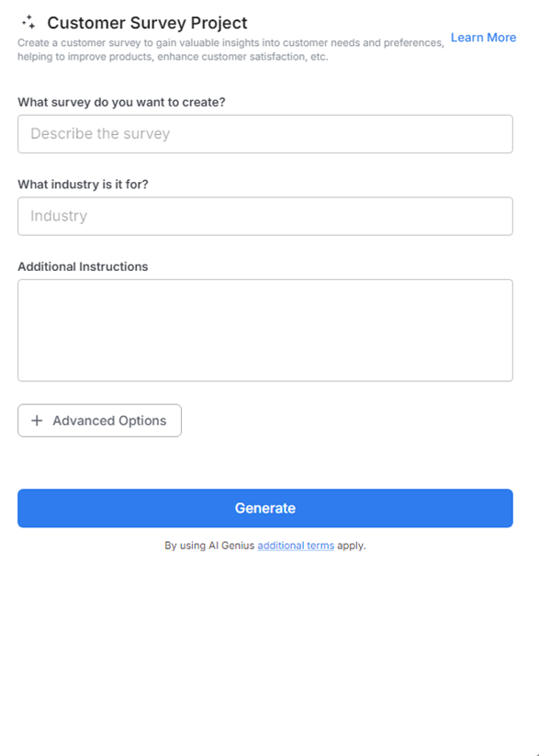539x756 pixels.
Task: Click inside the survey description field
Action: click(264, 134)
